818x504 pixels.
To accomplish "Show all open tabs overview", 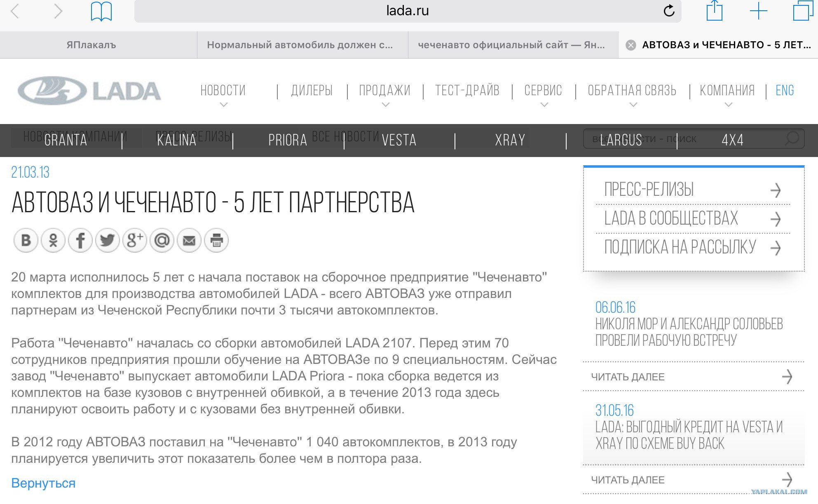I will coord(803,10).
